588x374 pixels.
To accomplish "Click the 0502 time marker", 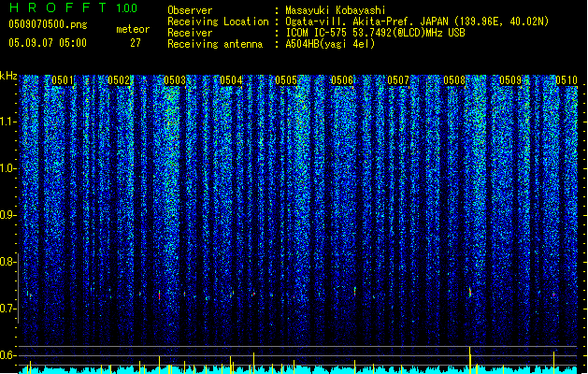I will pos(119,80).
